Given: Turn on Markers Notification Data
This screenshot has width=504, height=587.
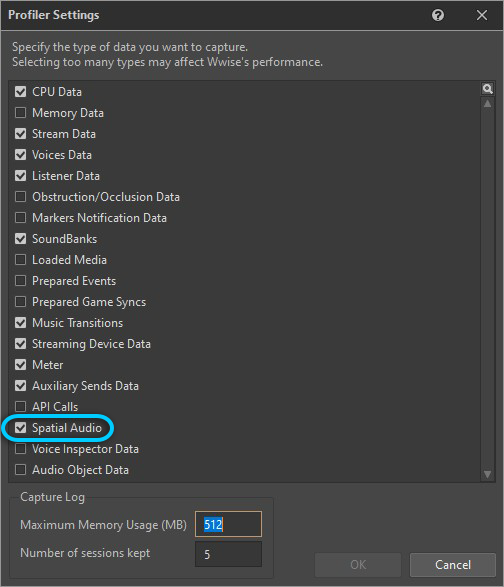Looking at the screenshot, I should tap(21, 218).
